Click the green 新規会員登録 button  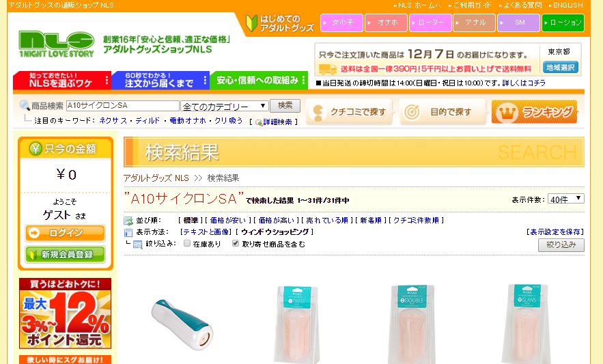66,254
